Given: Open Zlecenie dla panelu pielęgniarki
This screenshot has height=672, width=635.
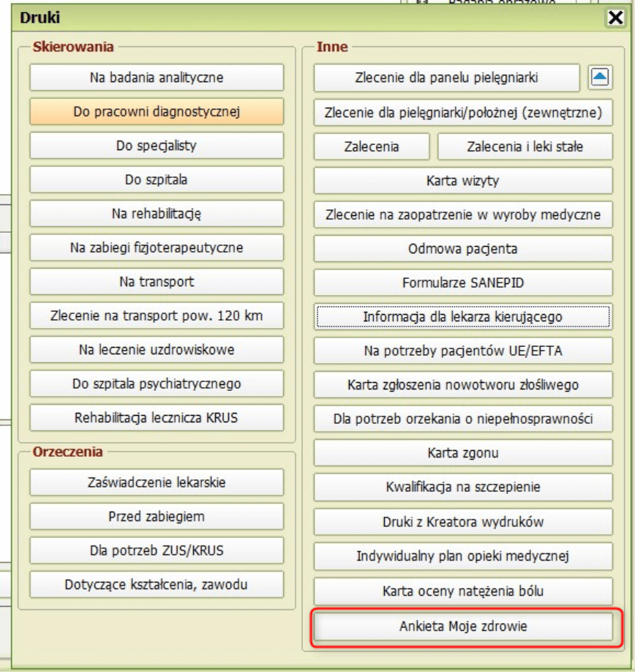Looking at the screenshot, I should coord(447,78).
